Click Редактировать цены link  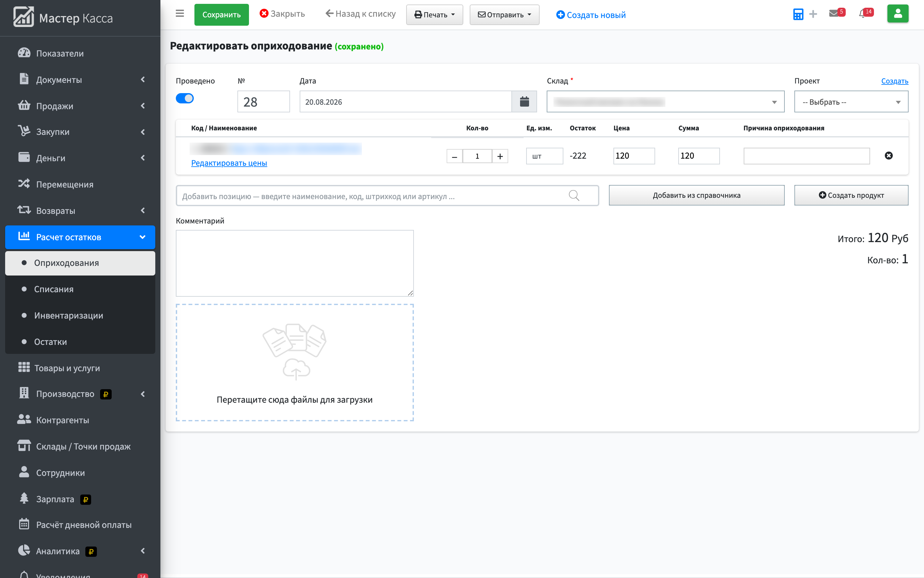tap(229, 163)
